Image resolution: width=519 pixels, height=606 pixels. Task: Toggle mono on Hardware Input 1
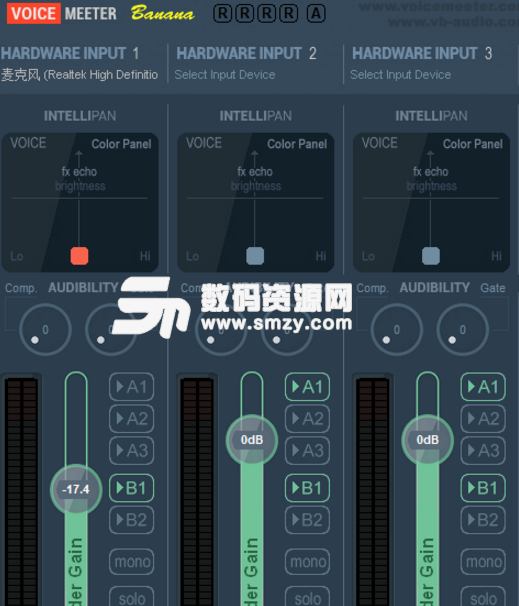click(132, 562)
